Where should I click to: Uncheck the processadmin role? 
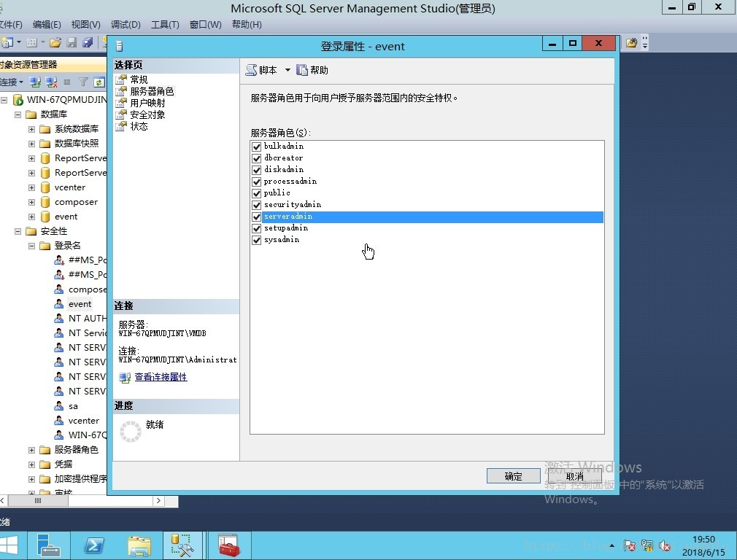[257, 182]
